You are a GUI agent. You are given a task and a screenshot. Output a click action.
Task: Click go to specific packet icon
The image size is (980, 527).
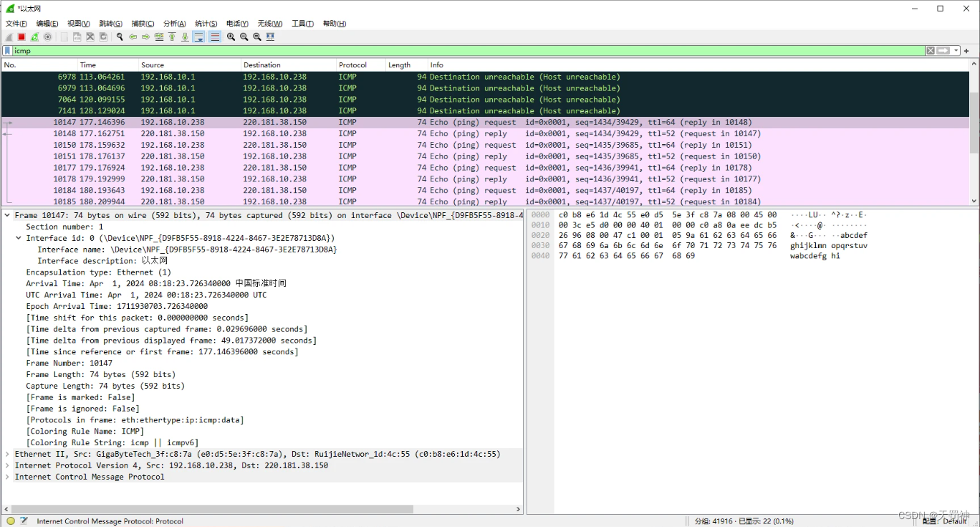pos(159,37)
